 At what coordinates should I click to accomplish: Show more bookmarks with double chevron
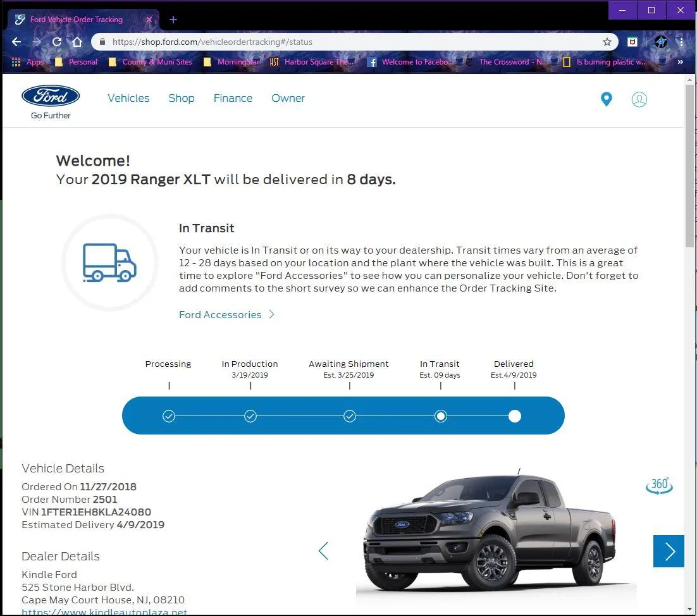click(680, 62)
